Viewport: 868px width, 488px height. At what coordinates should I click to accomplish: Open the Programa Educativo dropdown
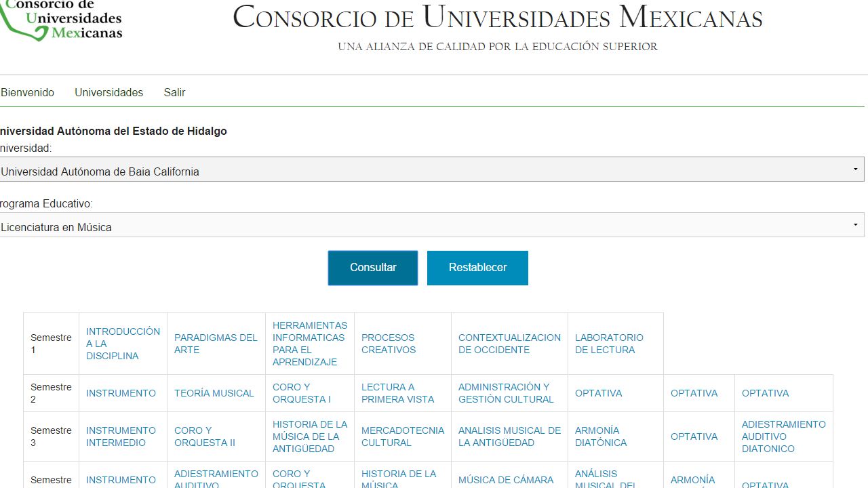(432, 225)
